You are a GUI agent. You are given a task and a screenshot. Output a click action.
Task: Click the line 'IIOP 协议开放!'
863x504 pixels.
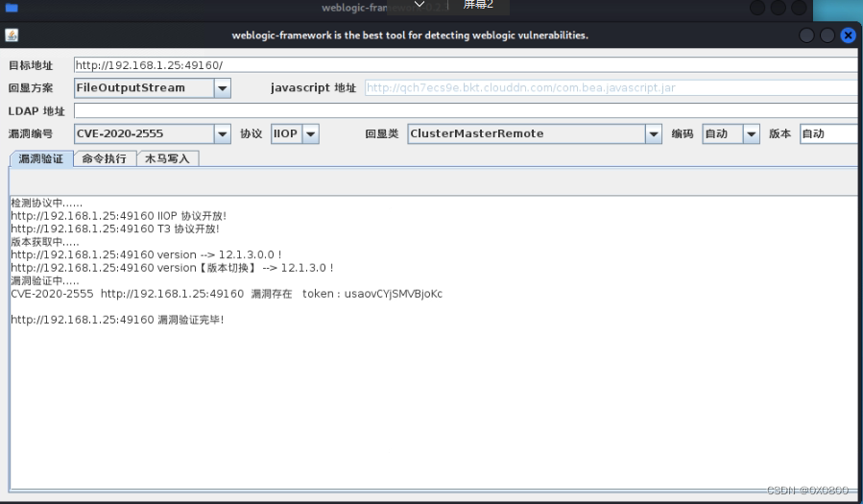click(119, 216)
